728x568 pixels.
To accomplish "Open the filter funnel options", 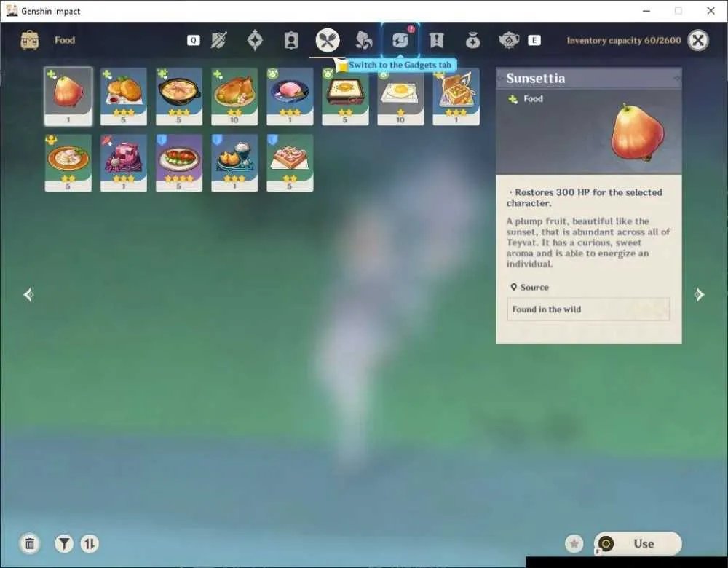I will [x=64, y=543].
